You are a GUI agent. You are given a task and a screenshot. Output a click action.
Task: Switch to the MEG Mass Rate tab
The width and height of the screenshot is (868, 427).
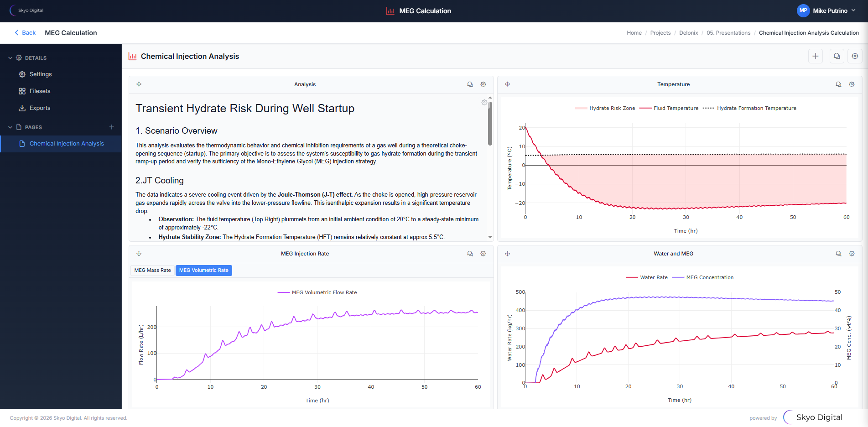pyautogui.click(x=152, y=270)
